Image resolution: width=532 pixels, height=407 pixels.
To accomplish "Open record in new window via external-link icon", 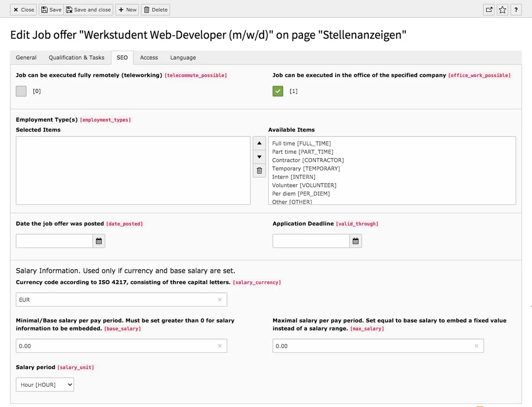I will click(488, 9).
